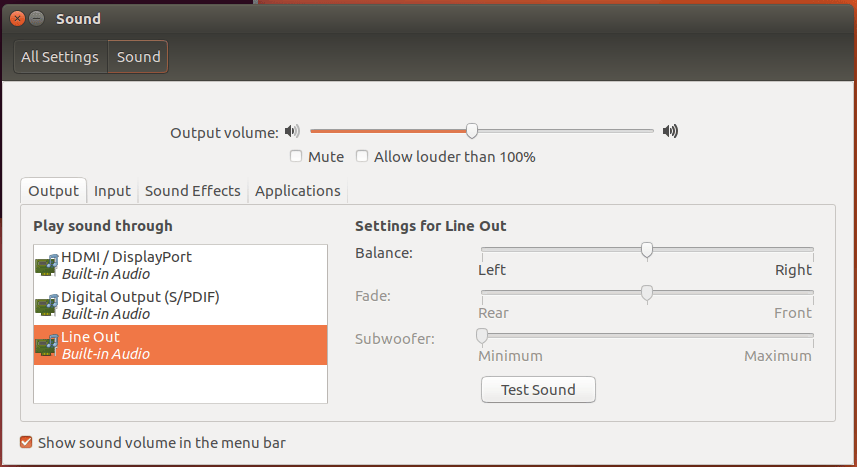
Task: Enable the Mute checkbox
Action: (x=296, y=156)
